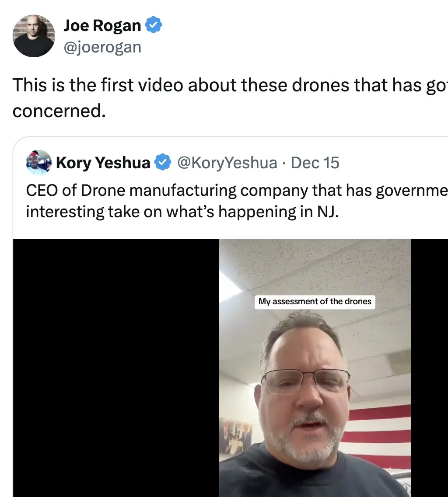The image size is (448, 497).
Task: Click the "My assessment of the drones" caption
Action: 315,302
